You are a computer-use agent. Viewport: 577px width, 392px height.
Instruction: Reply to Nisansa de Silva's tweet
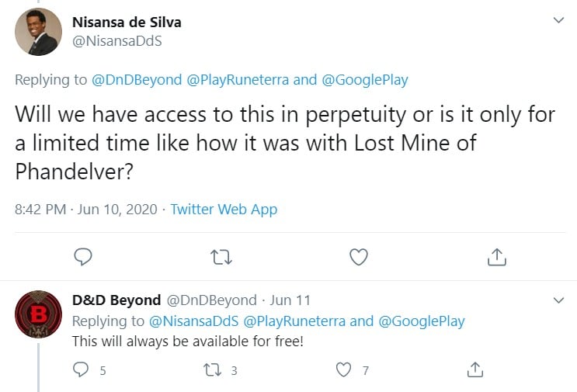83,257
